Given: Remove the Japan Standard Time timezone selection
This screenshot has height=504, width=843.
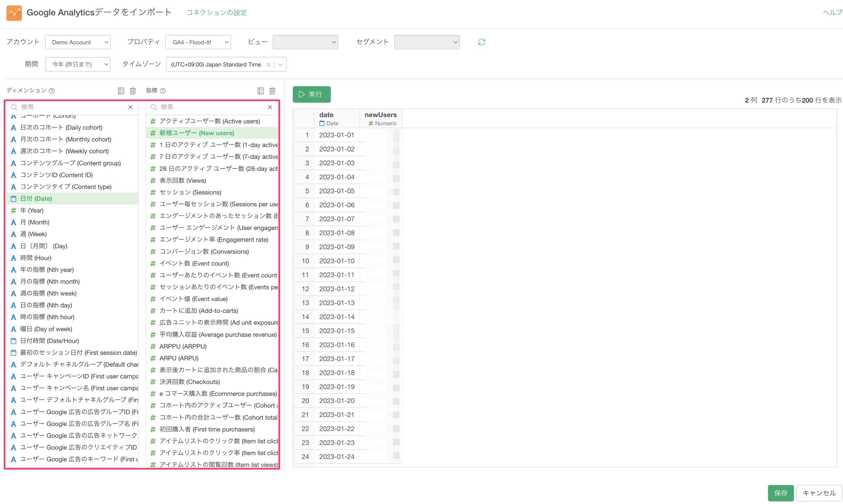Looking at the screenshot, I should pyautogui.click(x=269, y=64).
